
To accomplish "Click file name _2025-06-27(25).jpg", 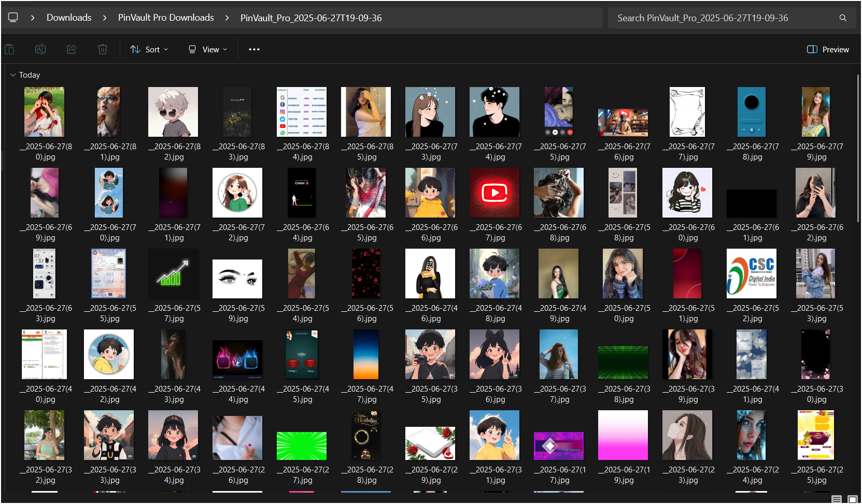I will click(817, 475).
